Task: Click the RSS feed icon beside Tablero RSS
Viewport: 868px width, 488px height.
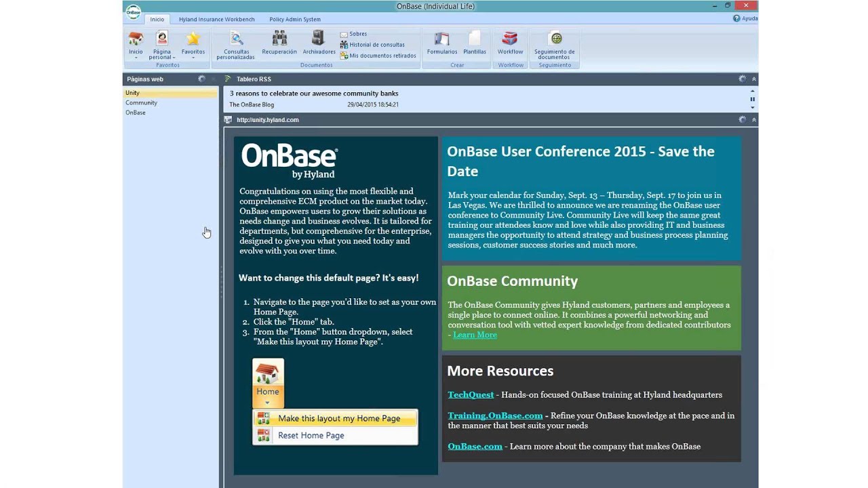Action: click(228, 79)
